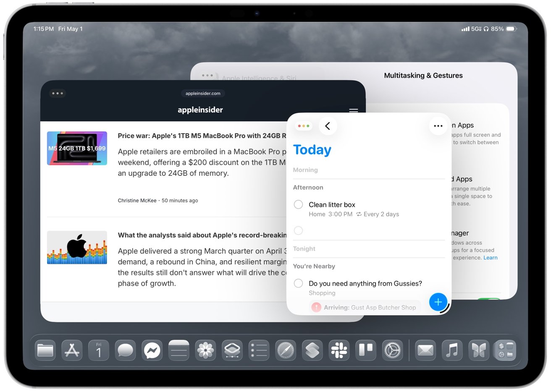Click the Today list title
The height and width of the screenshot is (392, 551).
click(x=312, y=150)
